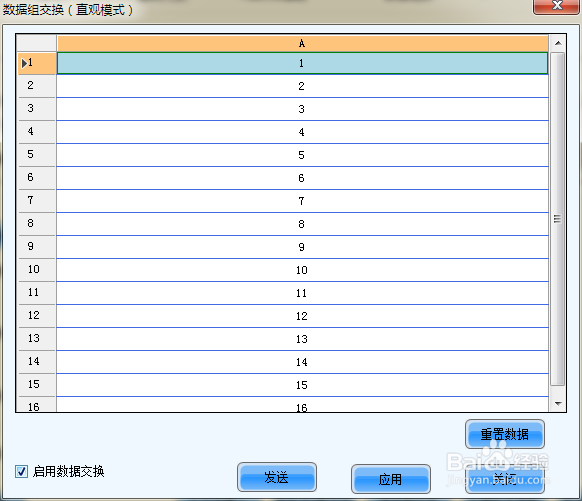This screenshot has width=582, height=501.
Task: Click the scrollbar up arrow
Action: pyautogui.click(x=558, y=43)
